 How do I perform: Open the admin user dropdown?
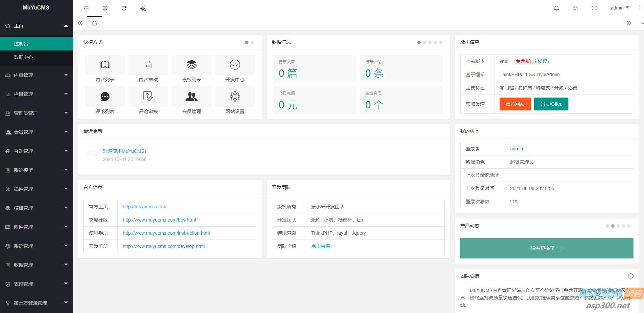point(619,8)
